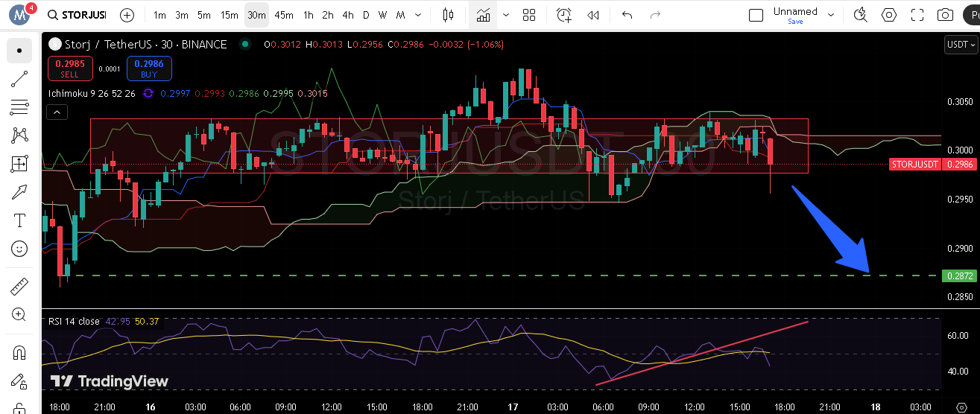Viewport: 980px width, 414px height.
Task: Create a new alert
Action: click(564, 15)
